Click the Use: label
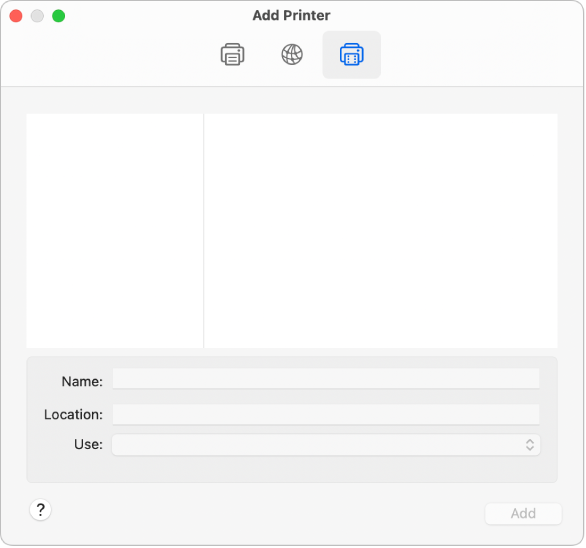This screenshot has width=586, height=548. click(88, 444)
